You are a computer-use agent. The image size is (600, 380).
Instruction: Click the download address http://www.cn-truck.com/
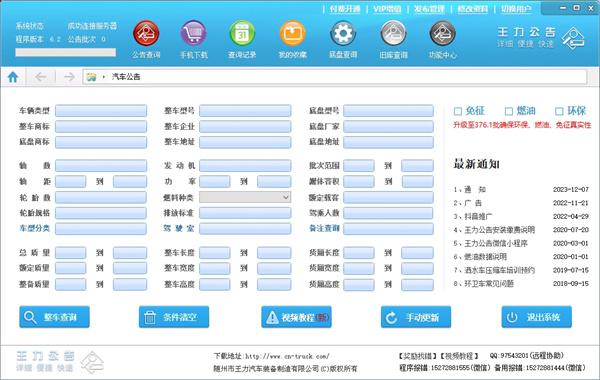[x=287, y=356]
